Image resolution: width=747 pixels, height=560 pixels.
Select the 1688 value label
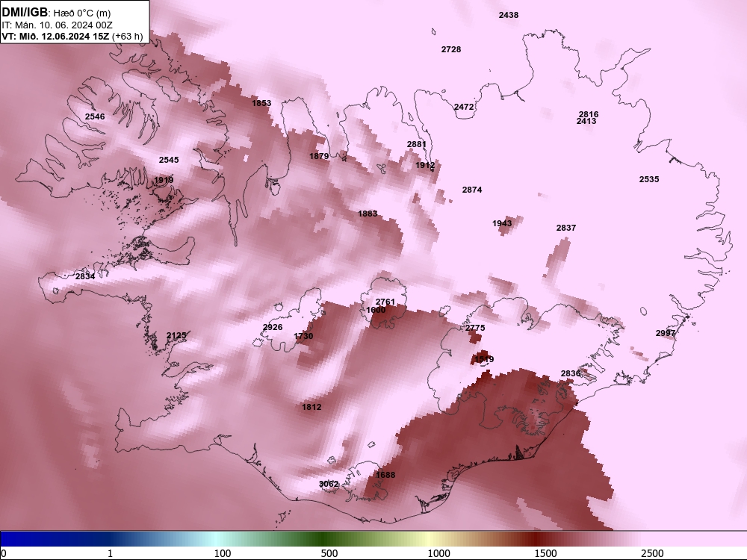click(x=385, y=475)
